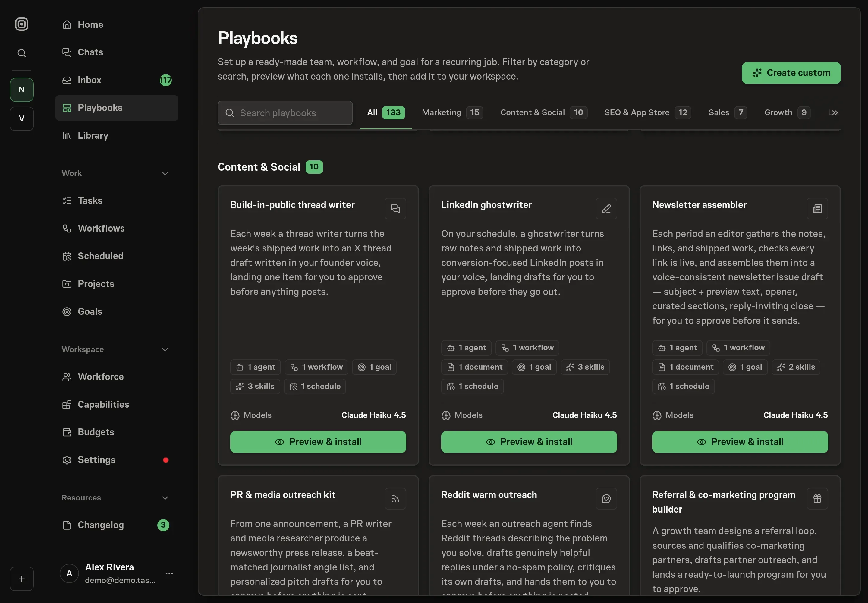Viewport: 868px width, 603px height.
Task: Click Claude Haiku 4.5 on LinkedIn ghostwriter card
Action: click(x=584, y=415)
